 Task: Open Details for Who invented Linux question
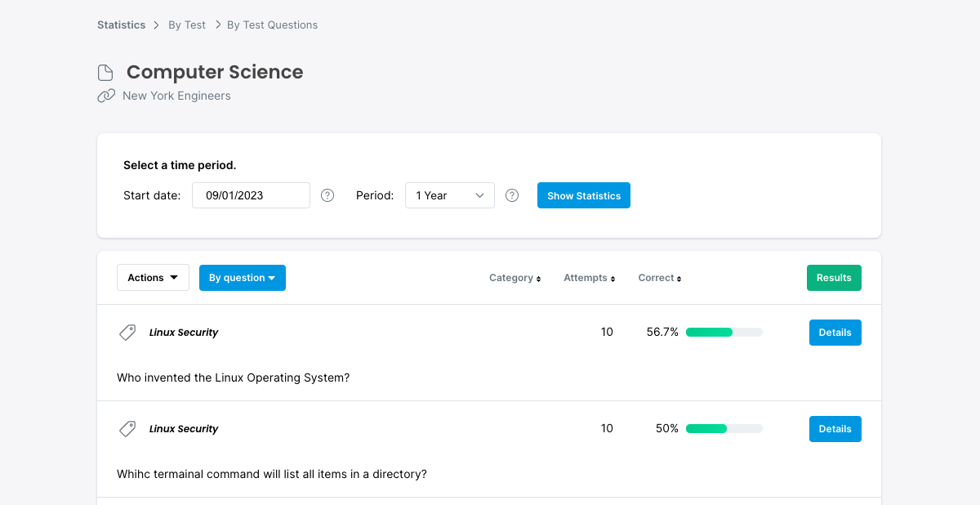click(x=835, y=333)
